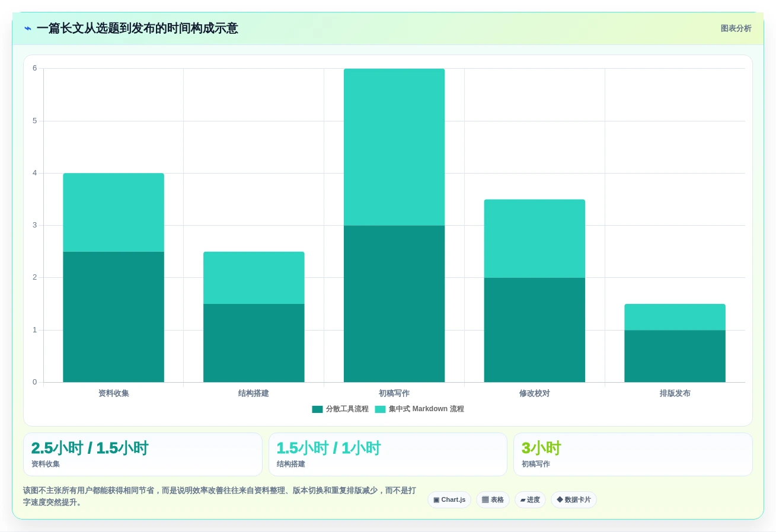Click the table grid icon in 表格 chip
Viewport: 776px width, 532px height.
[x=485, y=500]
